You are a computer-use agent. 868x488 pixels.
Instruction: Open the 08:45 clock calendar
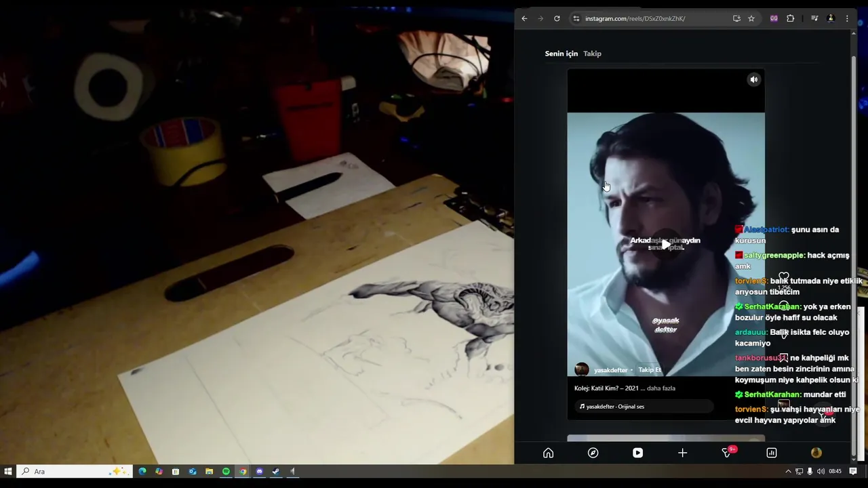pyautogui.click(x=835, y=471)
